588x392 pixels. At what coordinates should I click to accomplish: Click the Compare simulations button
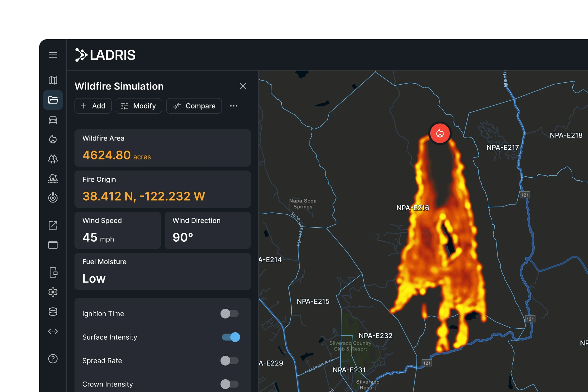(194, 106)
